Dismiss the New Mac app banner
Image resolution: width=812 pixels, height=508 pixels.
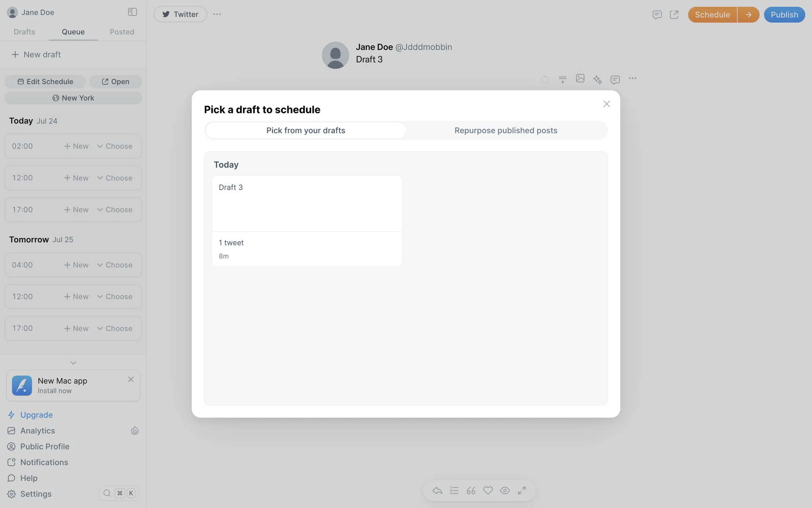131,379
